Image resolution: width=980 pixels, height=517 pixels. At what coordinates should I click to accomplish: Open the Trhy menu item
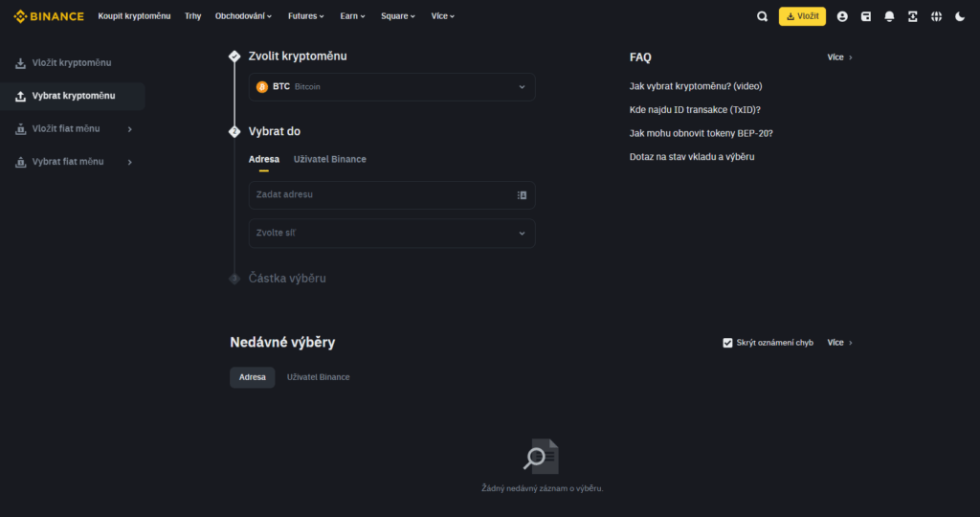click(192, 16)
